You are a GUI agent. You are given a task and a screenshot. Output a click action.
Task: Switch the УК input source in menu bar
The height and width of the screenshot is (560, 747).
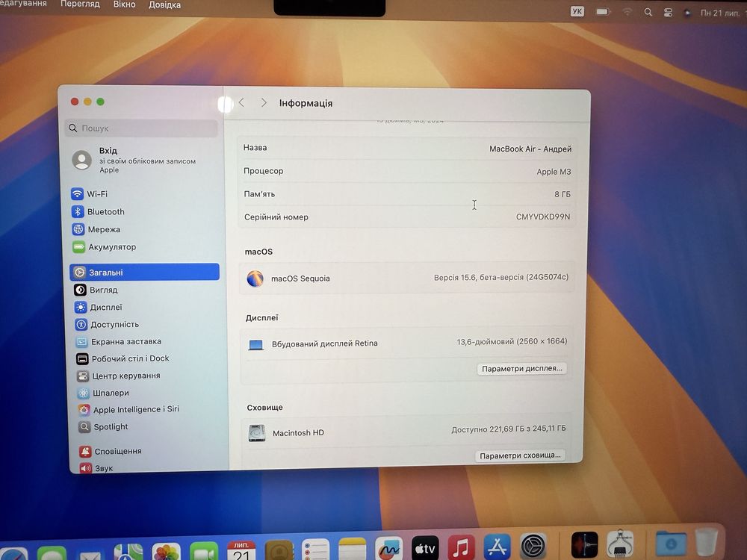pos(577,11)
